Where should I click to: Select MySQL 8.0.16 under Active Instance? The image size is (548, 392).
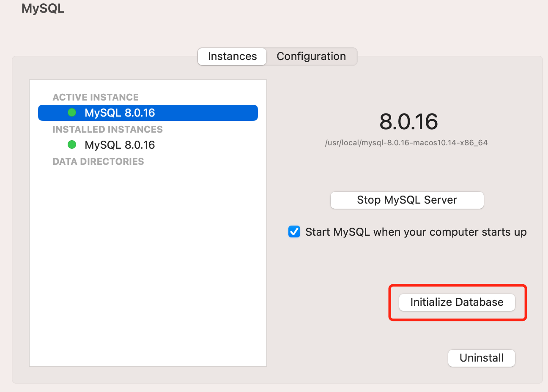tap(148, 113)
